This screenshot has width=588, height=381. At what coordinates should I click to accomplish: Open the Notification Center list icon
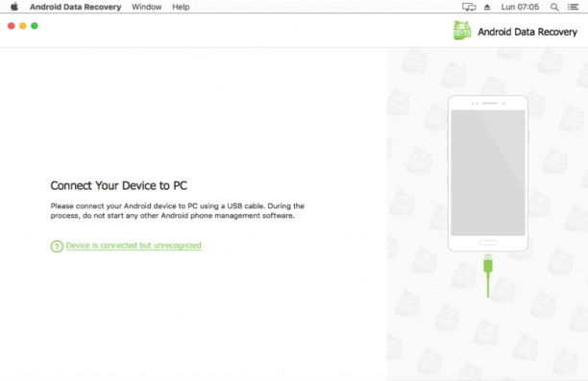[x=573, y=7]
